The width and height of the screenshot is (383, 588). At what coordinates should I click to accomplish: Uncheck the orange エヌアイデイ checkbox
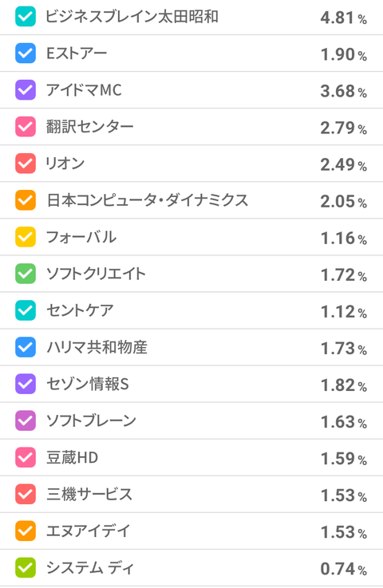26,531
